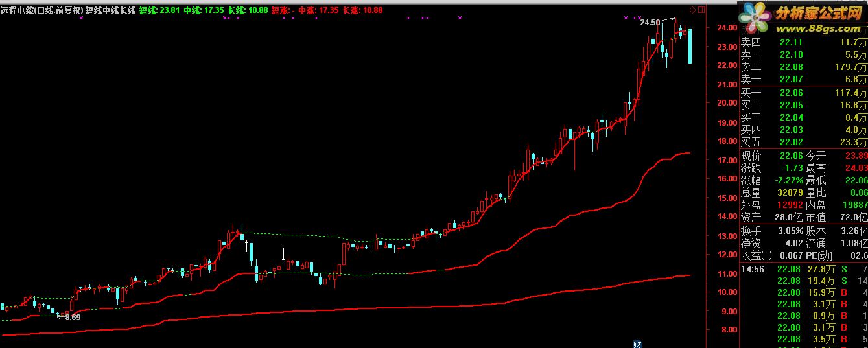
Task: Click the 最高 high price label
Action: coord(816,168)
